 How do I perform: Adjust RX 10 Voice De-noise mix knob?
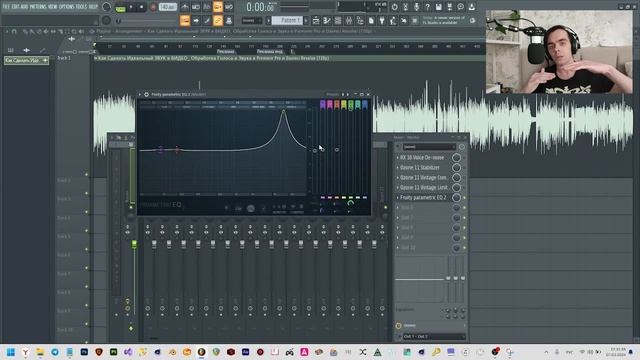[x=456, y=158]
